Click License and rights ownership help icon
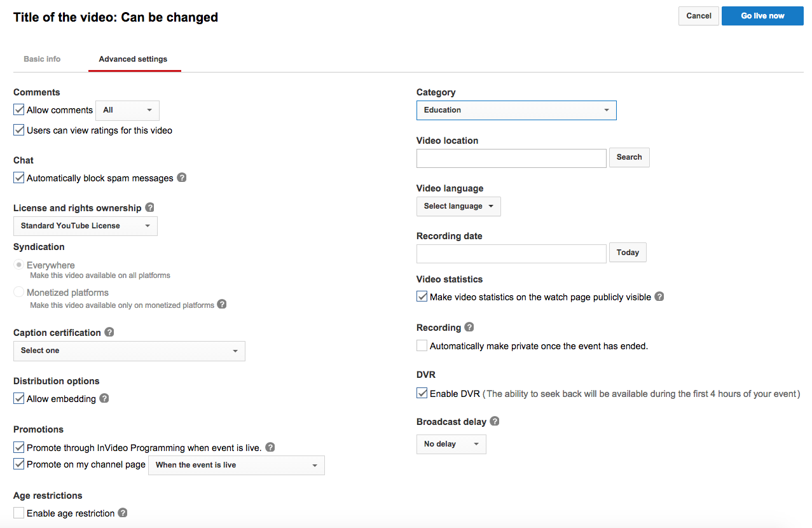812x528 pixels. [x=149, y=207]
